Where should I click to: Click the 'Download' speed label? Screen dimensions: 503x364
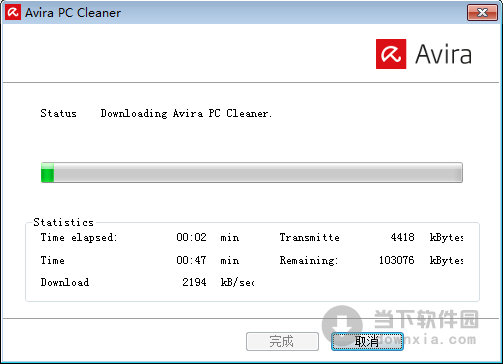65,282
